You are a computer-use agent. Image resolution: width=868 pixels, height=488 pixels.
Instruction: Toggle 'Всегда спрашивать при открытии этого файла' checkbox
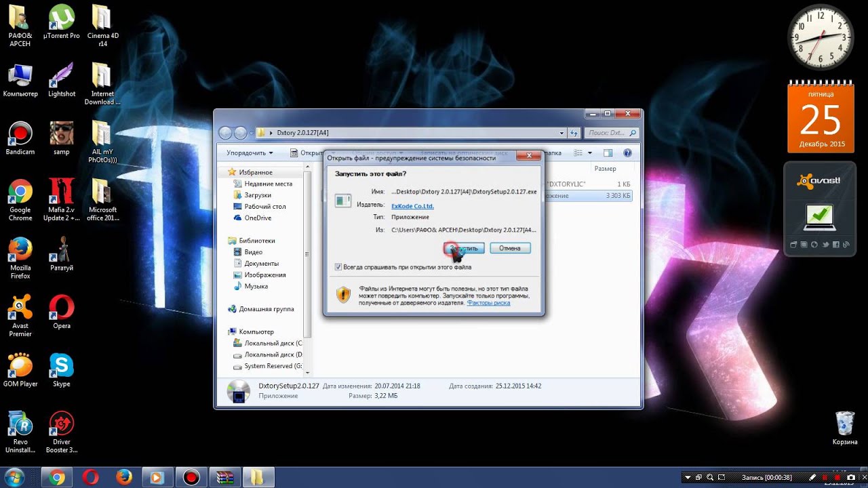338,267
